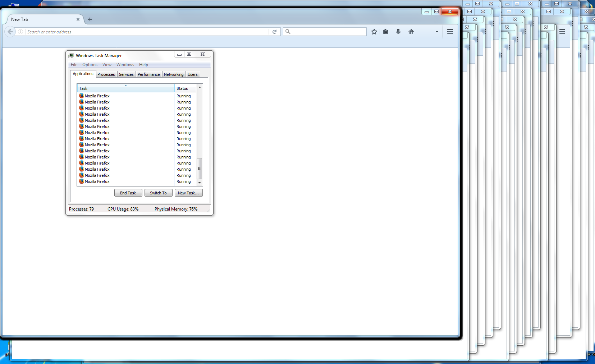Open the File menu in Task Manager
595x364 pixels.
click(x=74, y=65)
